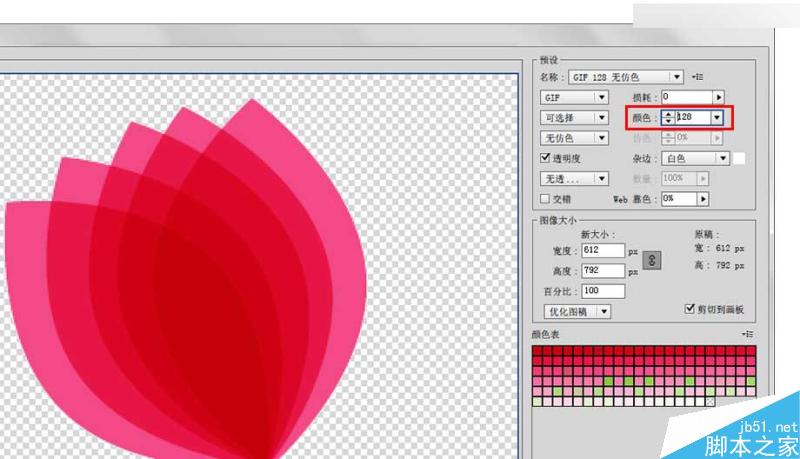
Task: Open the preset menu icon beside 名称
Action: click(697, 77)
